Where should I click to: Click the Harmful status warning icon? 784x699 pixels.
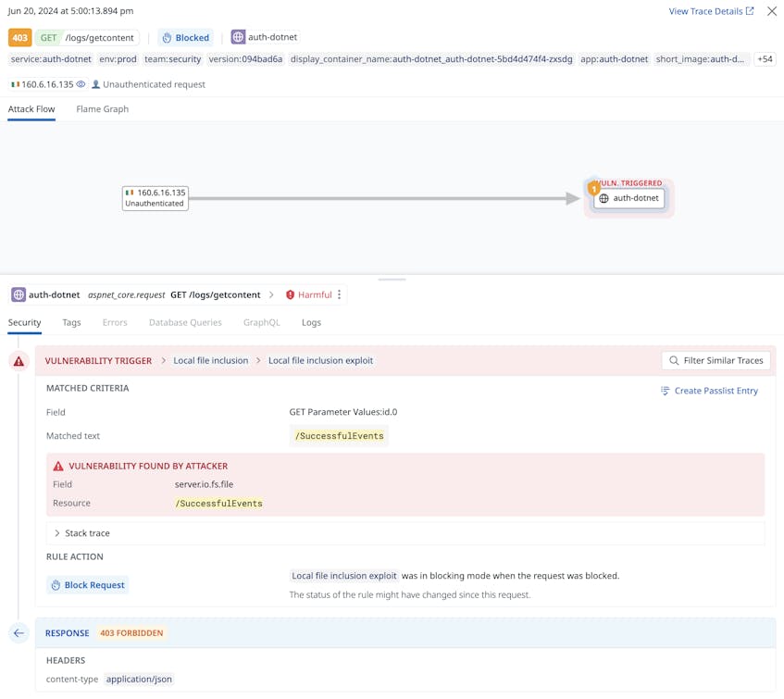click(288, 294)
